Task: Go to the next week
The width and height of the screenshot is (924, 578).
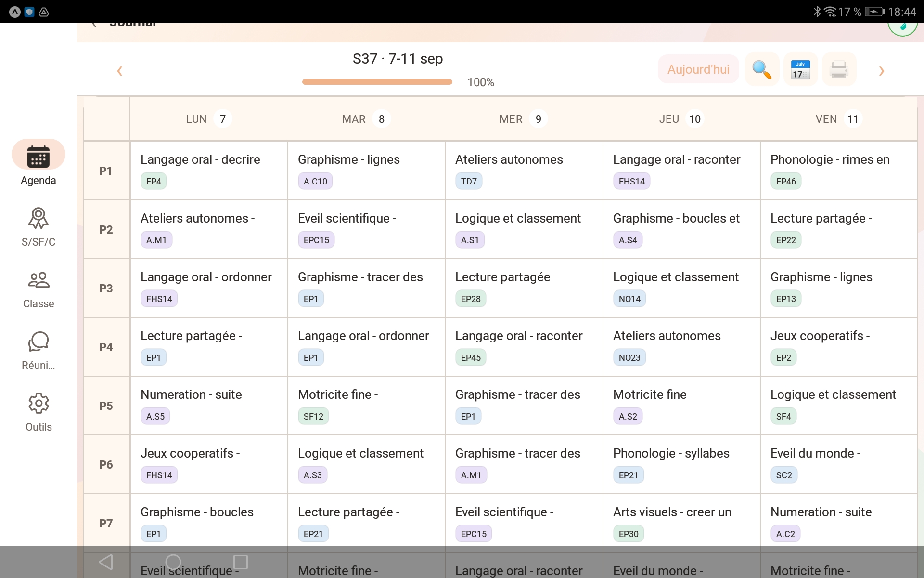Action: [x=881, y=71]
